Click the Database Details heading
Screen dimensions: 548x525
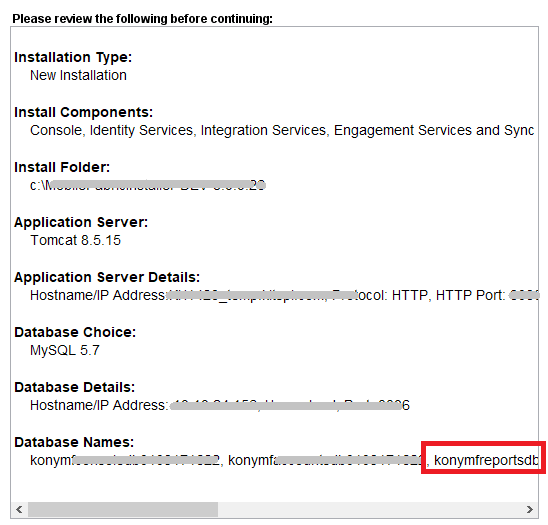pos(74,387)
